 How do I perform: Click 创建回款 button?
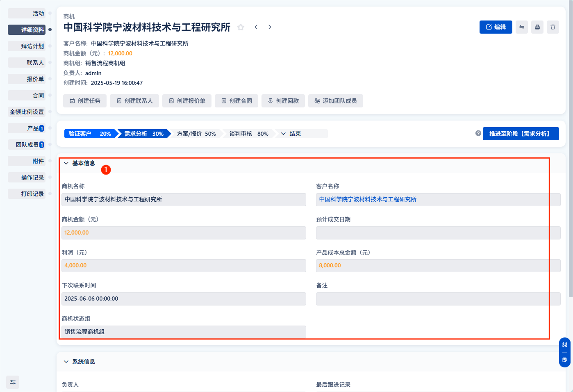(283, 101)
